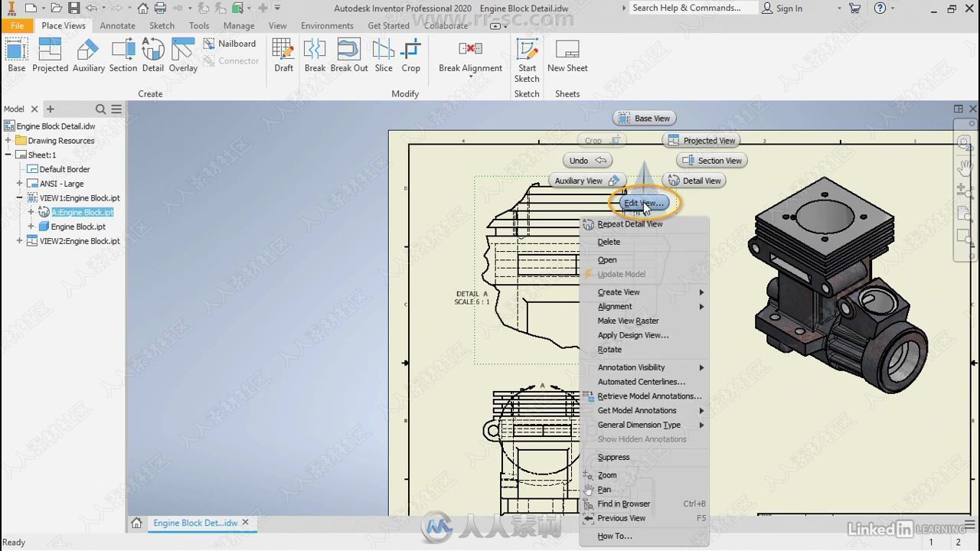The image size is (980, 551).
Task: Click Section View in marking menu
Action: pos(712,161)
